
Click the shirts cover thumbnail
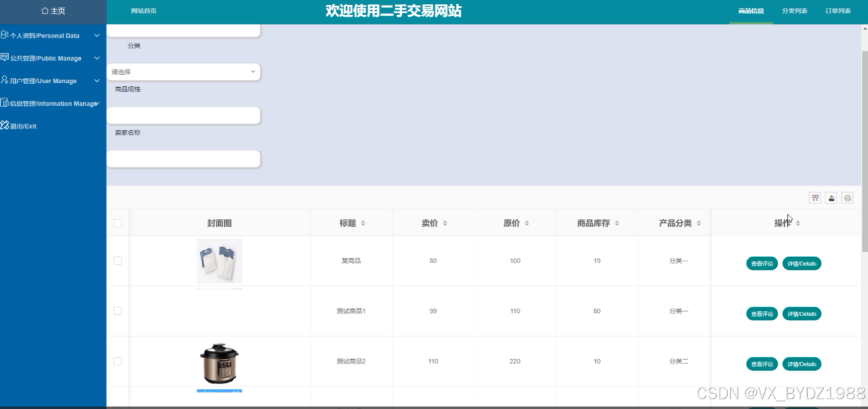point(219,261)
